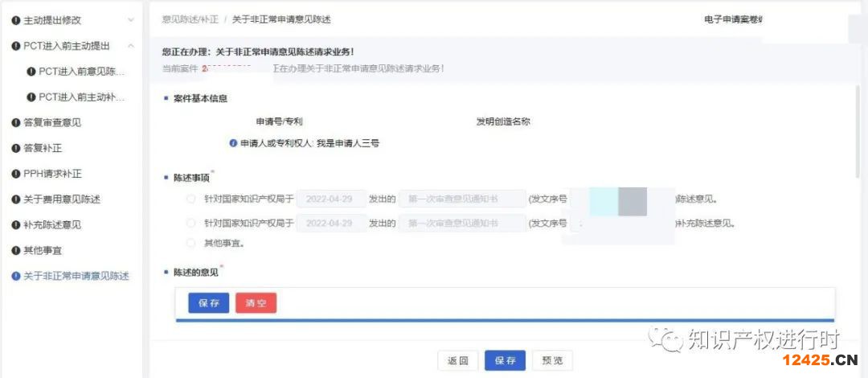This screenshot has width=868, height=378.
Task: Click the info icon beside 主动提出修改
Action: 16,20
